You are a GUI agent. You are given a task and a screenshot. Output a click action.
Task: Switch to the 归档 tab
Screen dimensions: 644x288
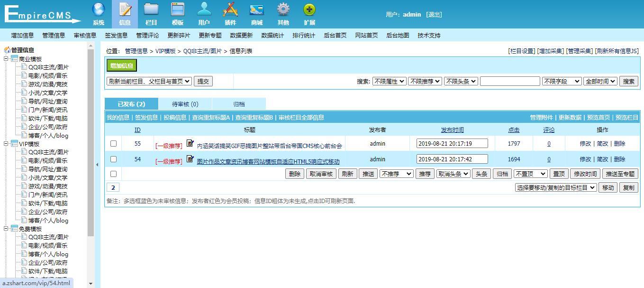click(x=239, y=104)
